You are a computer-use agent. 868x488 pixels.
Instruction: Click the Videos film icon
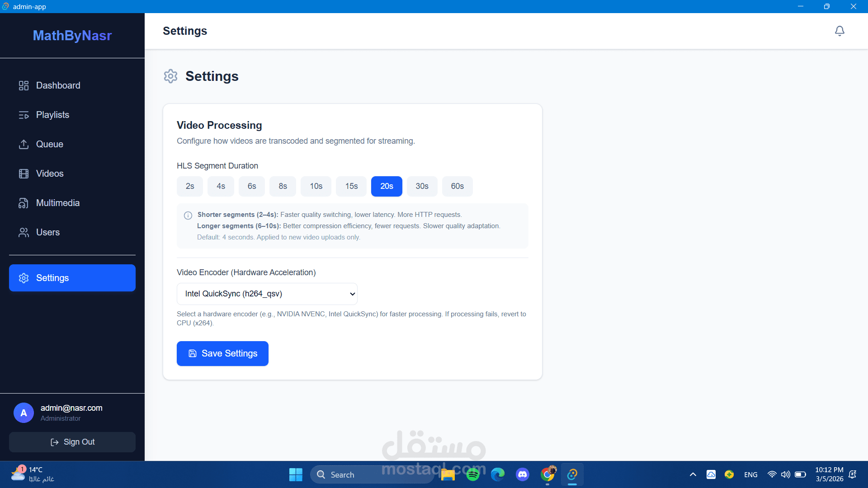point(24,174)
